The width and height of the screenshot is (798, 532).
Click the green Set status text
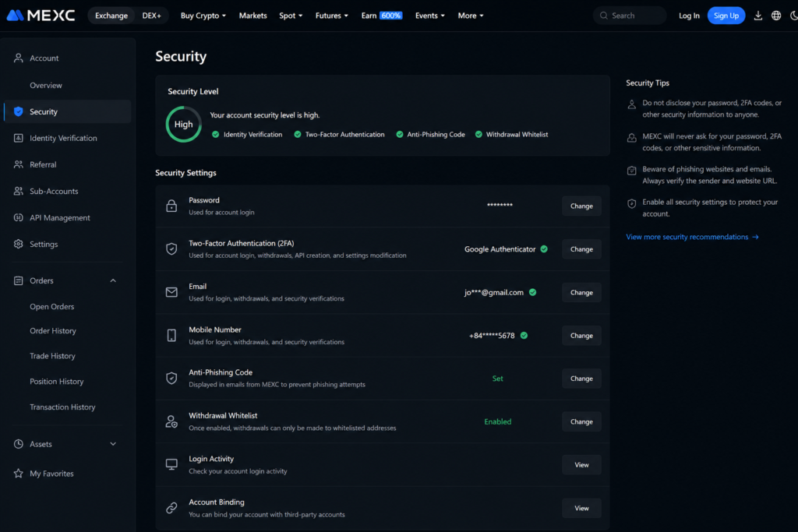[x=498, y=379]
